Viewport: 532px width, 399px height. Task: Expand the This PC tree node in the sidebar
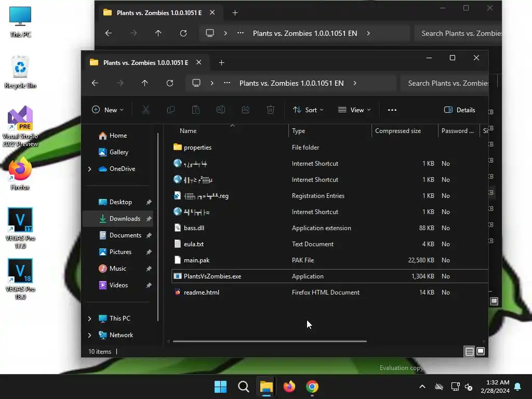click(x=89, y=318)
